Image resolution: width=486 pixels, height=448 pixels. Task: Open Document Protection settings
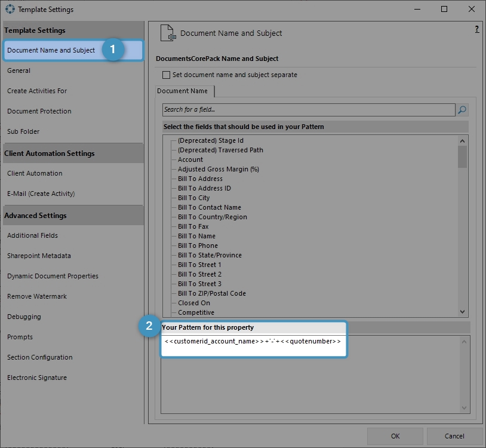tap(39, 111)
